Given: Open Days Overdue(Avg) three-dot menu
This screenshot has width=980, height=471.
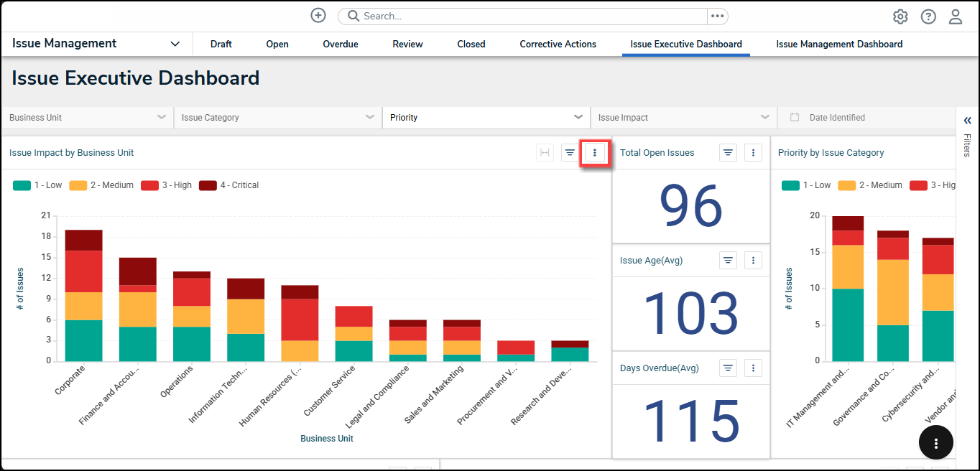Looking at the screenshot, I should pyautogui.click(x=753, y=368).
